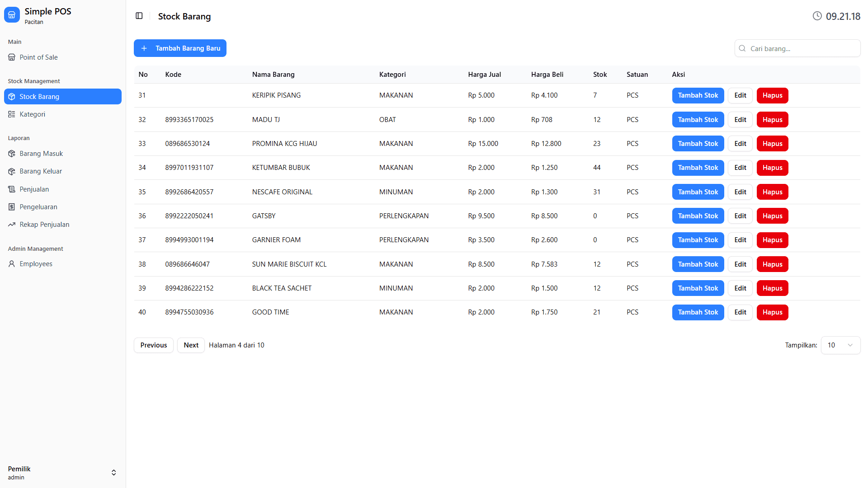Open the Pengeluaran menu item
868x488 pixels.
tap(38, 207)
